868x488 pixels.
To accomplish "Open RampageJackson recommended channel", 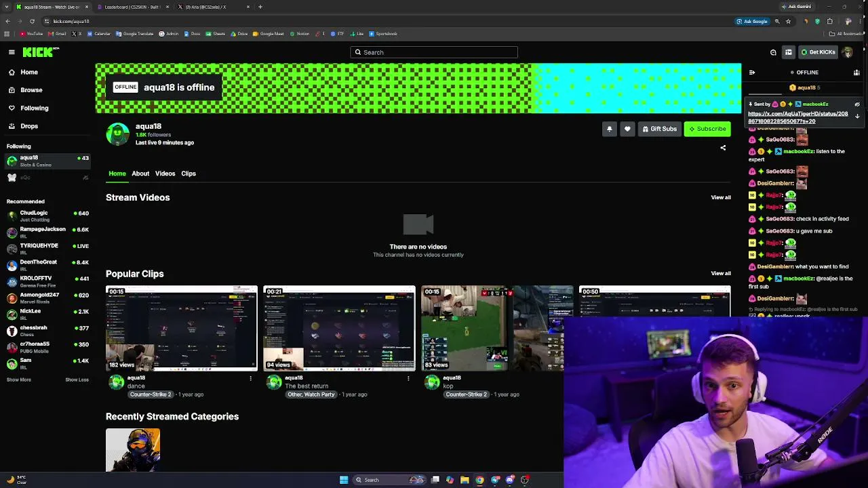I will pos(47,232).
